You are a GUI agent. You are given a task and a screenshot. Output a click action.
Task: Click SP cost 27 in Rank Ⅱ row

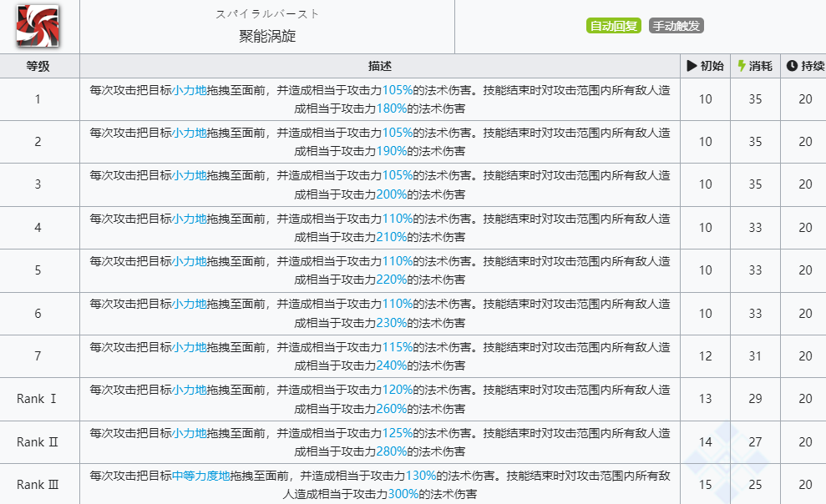tap(755, 442)
